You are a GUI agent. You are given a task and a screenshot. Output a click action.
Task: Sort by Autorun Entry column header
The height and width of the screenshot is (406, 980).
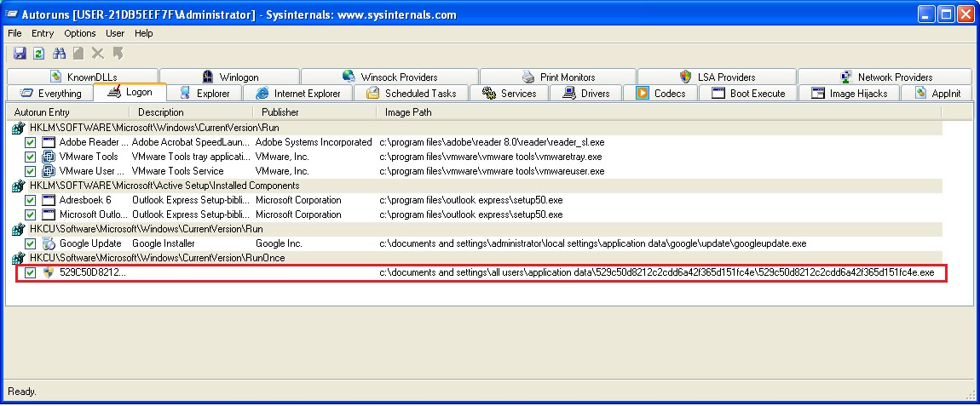coord(67,112)
